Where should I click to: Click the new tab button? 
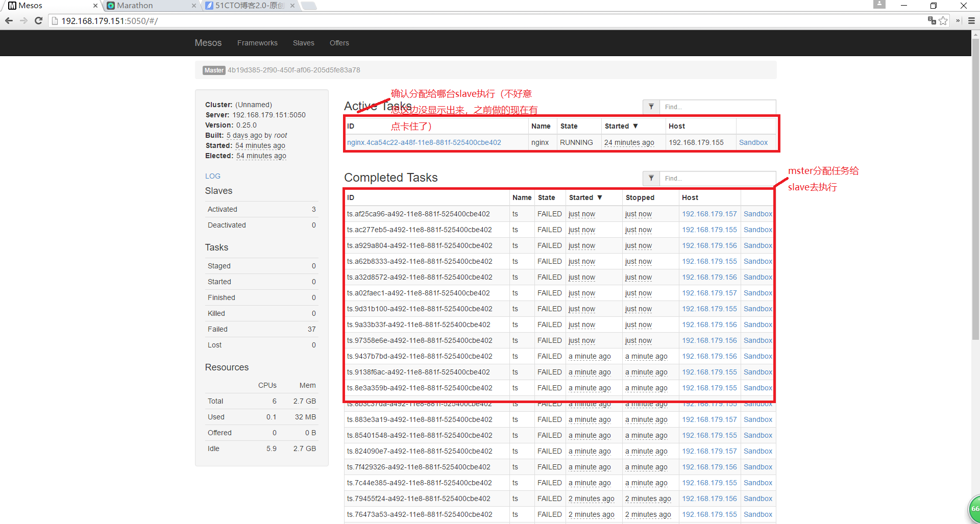[x=309, y=6]
